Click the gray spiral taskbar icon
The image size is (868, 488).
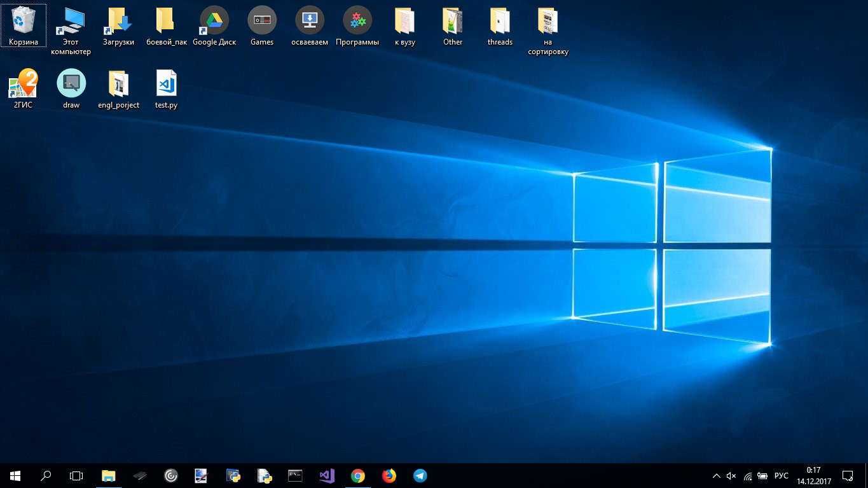click(171, 475)
